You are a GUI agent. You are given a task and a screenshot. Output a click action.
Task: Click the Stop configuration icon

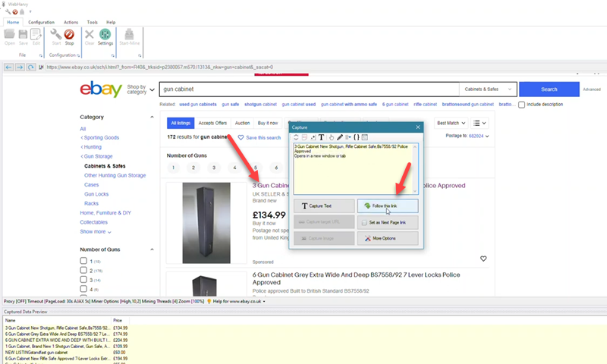[69, 35]
